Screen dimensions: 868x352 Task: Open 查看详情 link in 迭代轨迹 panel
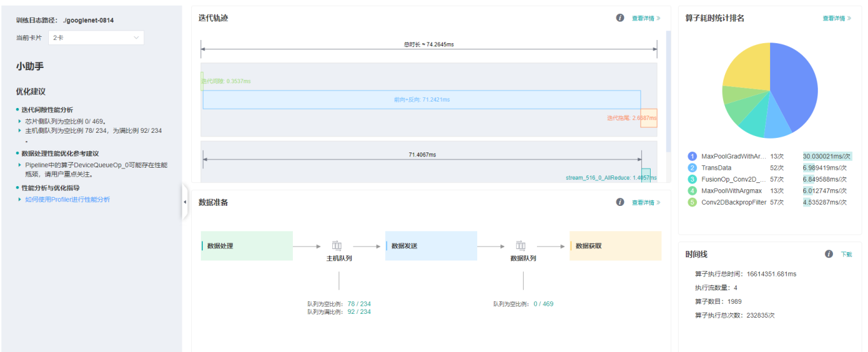646,18
